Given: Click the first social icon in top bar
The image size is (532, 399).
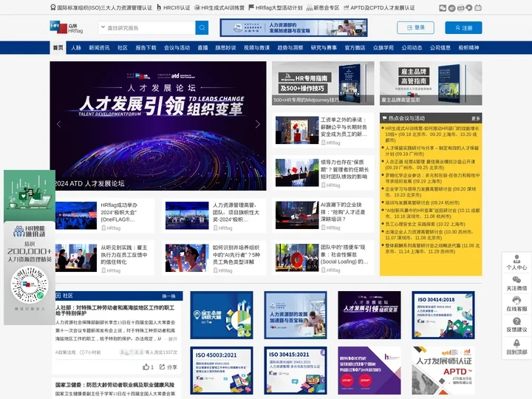Looking at the screenshot, I should 443,8.
